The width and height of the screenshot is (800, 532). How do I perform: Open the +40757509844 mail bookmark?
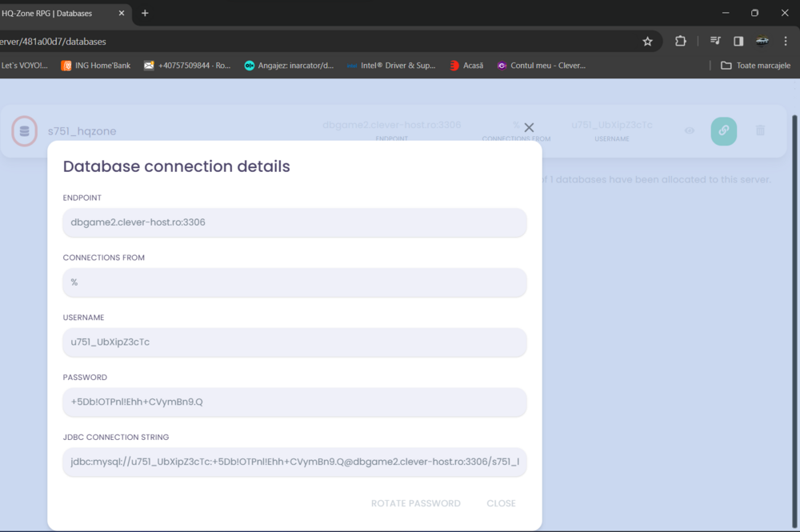pyautogui.click(x=187, y=66)
